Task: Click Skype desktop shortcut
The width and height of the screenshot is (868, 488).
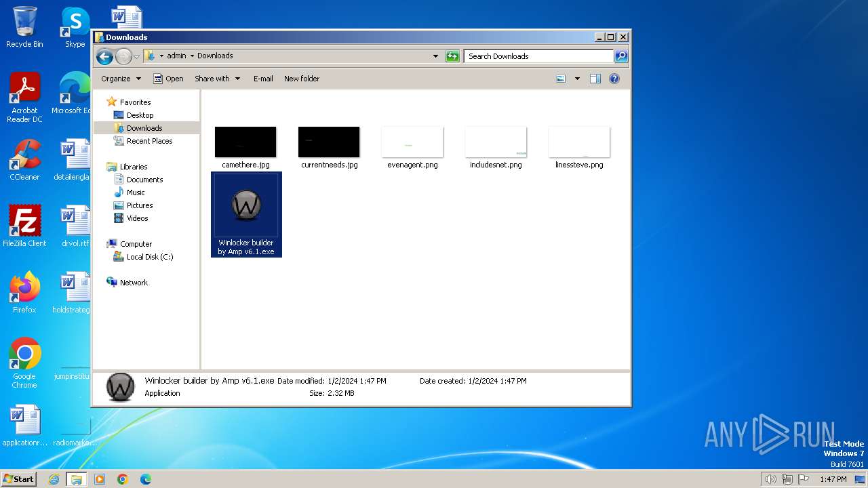Action: point(75,27)
